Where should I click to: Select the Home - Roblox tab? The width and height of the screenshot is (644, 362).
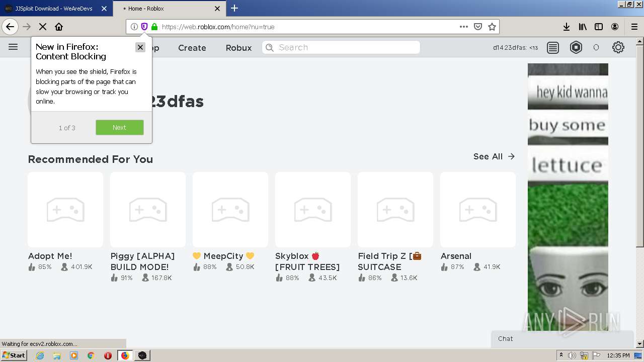169,9
